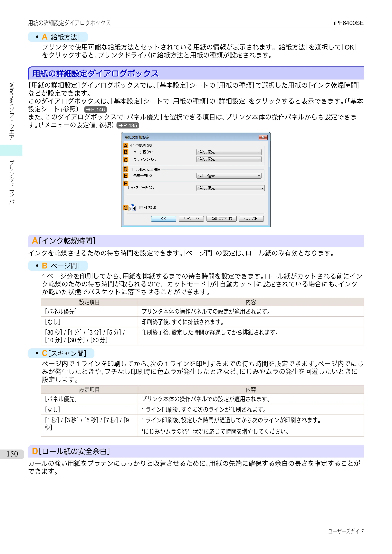This screenshot has height=554, width=392.
Task: Click the '[30 秒] / [1 分] / [3 分]' table cell
Action: point(89,336)
